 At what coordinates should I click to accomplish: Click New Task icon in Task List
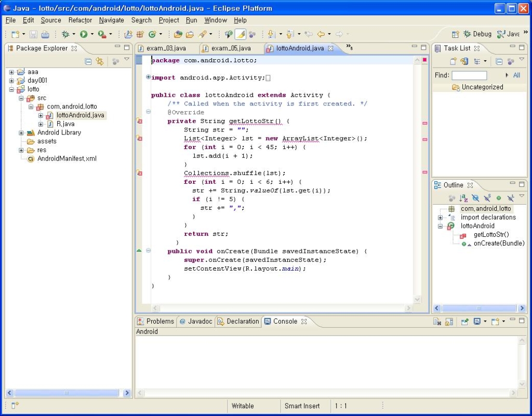pyautogui.click(x=453, y=61)
